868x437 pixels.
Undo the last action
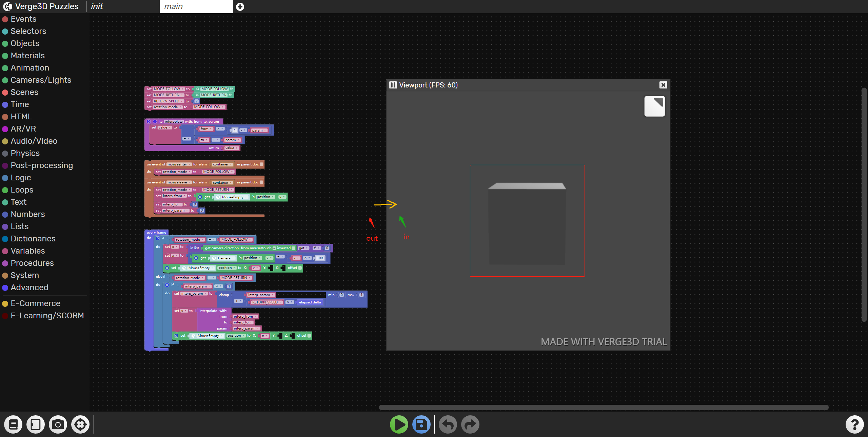pos(448,424)
